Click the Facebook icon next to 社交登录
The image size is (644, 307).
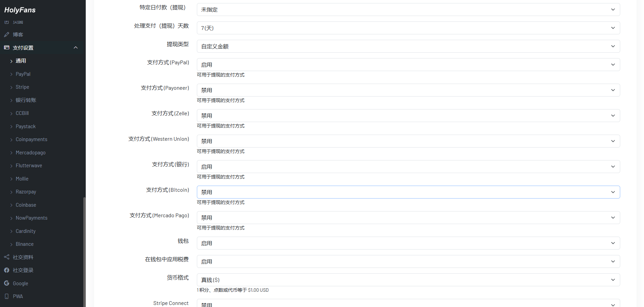click(x=6, y=270)
